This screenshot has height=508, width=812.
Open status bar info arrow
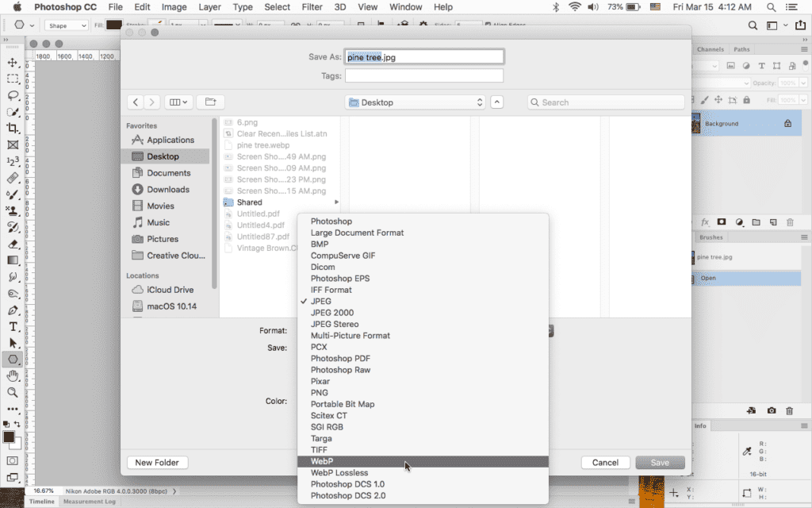point(174,491)
